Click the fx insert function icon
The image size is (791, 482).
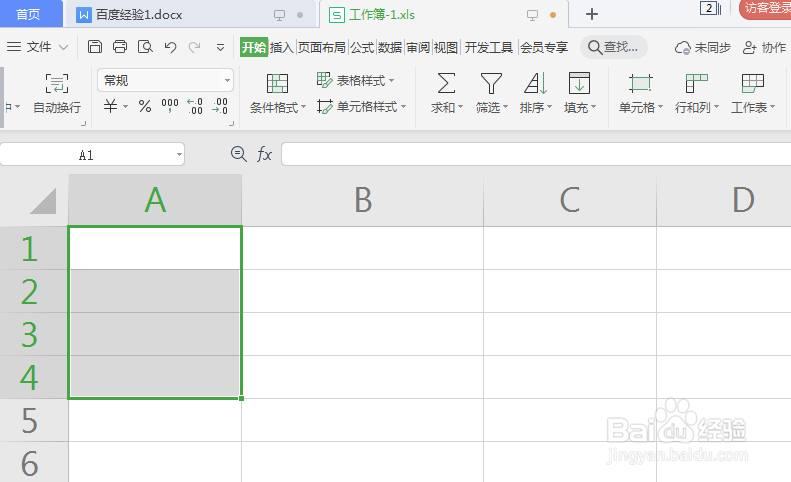(264, 154)
